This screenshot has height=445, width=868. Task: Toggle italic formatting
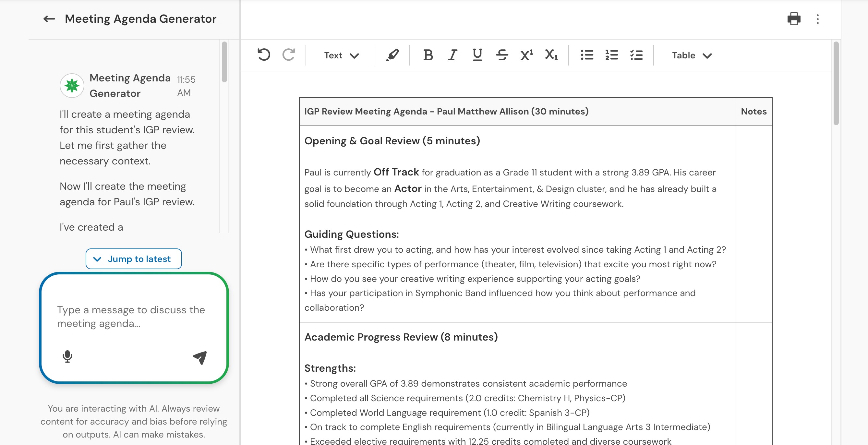452,55
